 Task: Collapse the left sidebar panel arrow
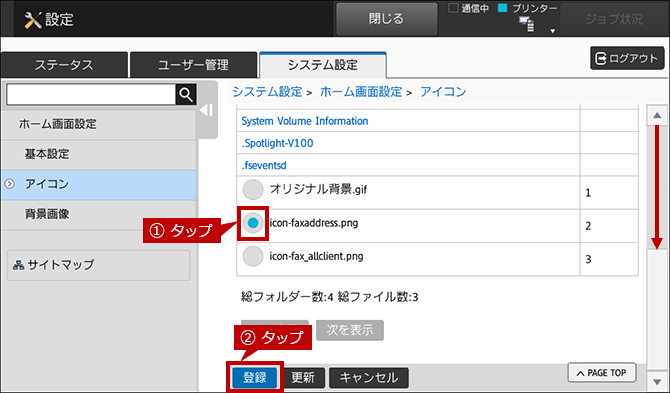pyautogui.click(x=207, y=110)
